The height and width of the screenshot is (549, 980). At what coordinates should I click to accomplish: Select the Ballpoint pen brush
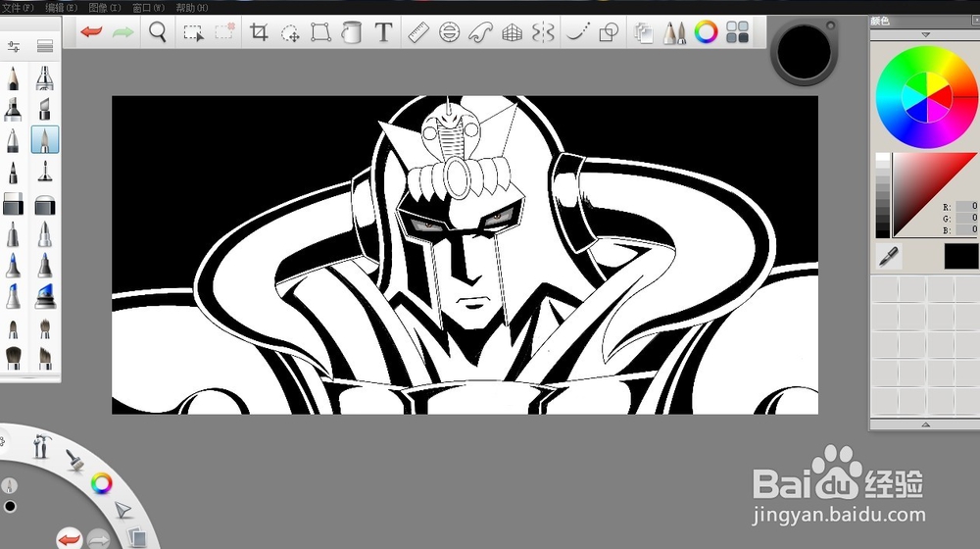13,139
